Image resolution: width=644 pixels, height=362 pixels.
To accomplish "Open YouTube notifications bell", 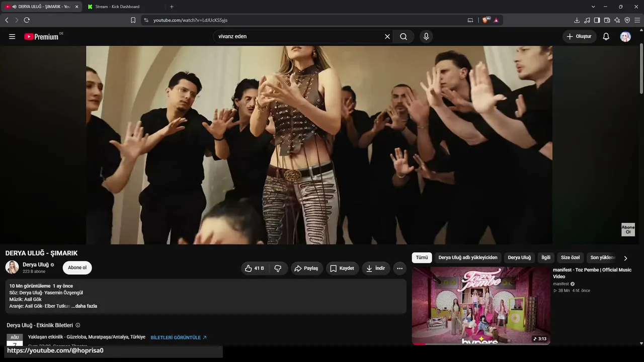I will coord(606,37).
